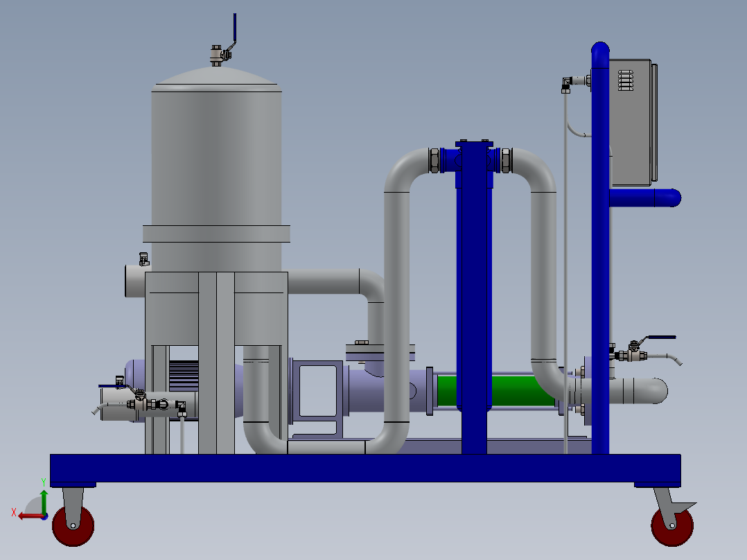
Task: Select the gray electrical control box
Action: click(631, 122)
